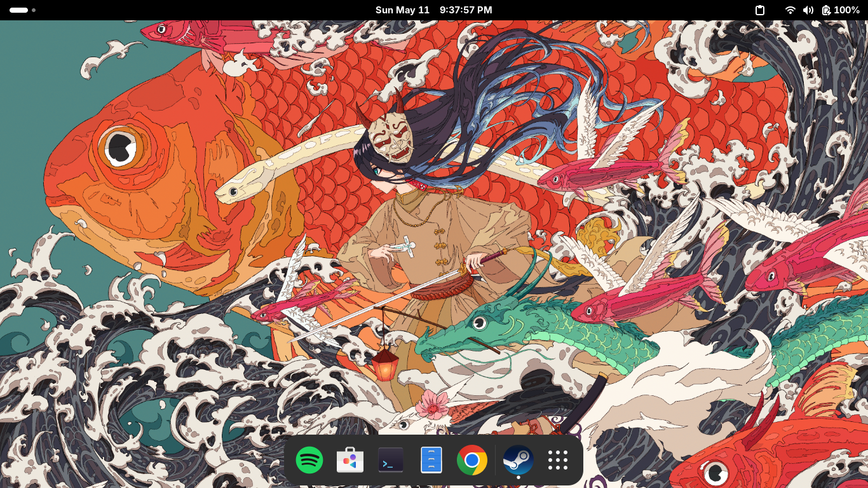The image size is (868, 488).
Task: Open the clock and calendar menu
Action: coord(434,10)
